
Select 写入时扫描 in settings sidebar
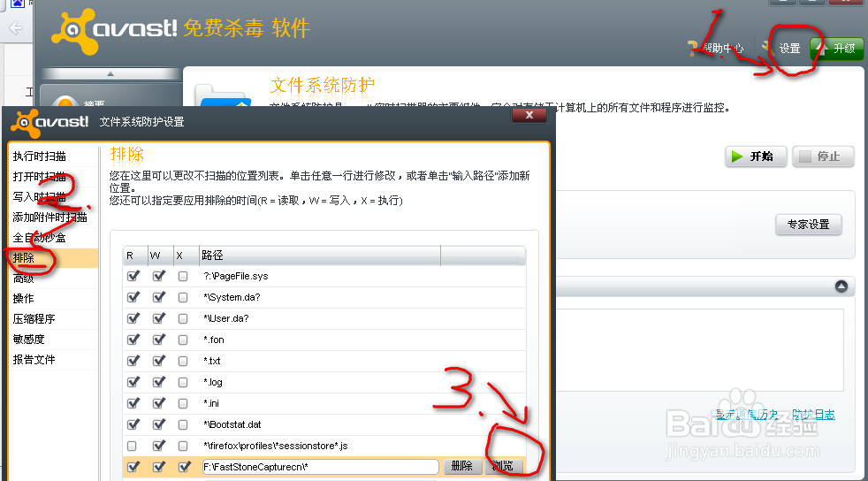(x=39, y=196)
